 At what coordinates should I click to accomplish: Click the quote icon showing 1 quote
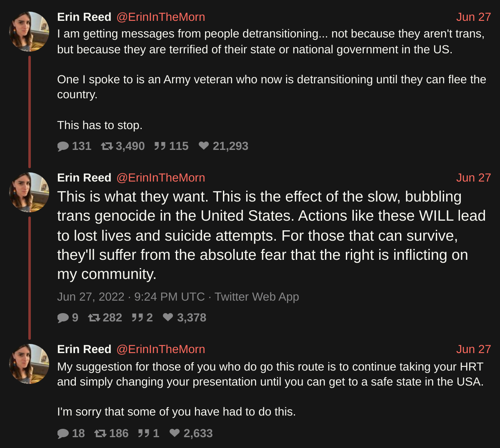tap(144, 433)
